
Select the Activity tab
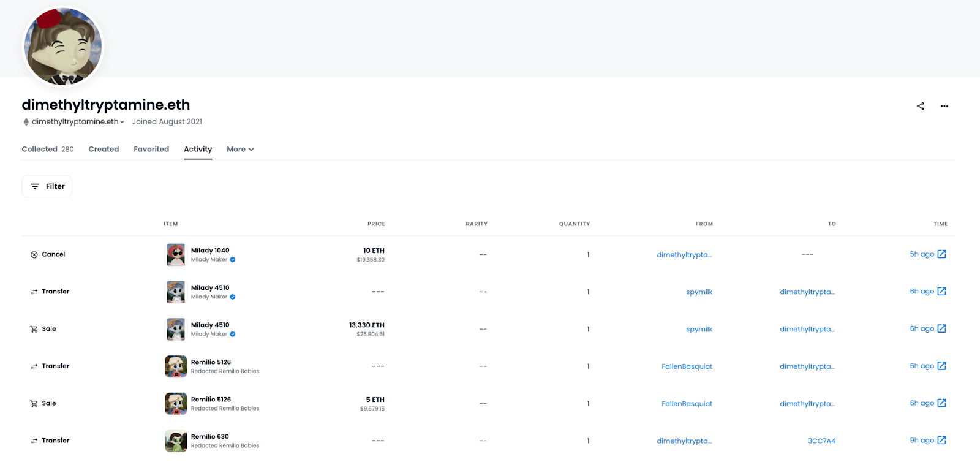click(x=198, y=149)
